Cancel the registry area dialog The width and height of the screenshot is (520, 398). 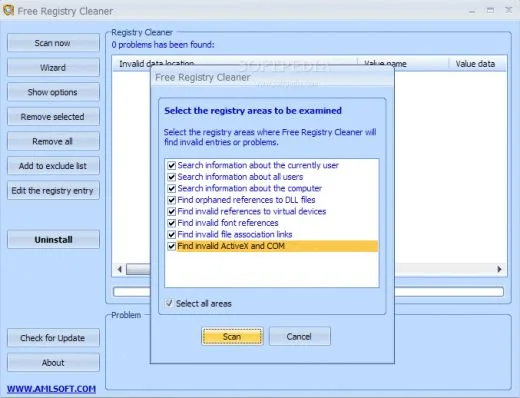click(300, 336)
